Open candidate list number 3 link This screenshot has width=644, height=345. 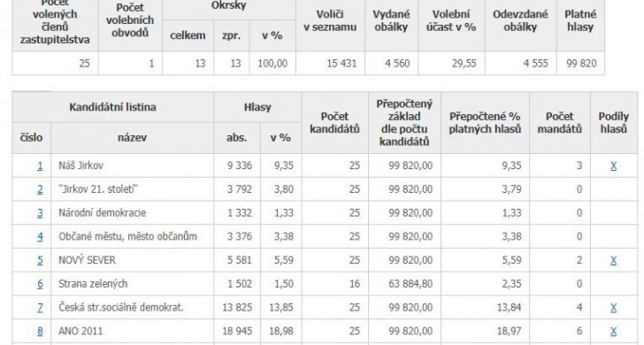coord(40,212)
